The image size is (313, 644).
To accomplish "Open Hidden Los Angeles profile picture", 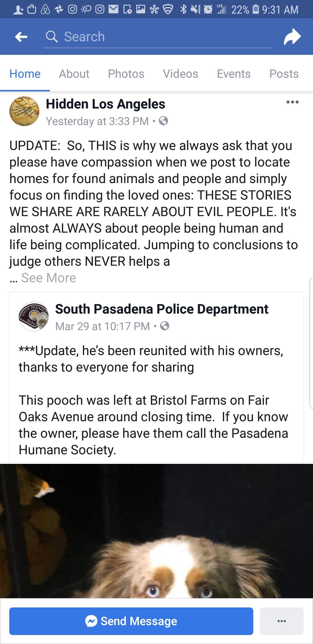I will [24, 111].
